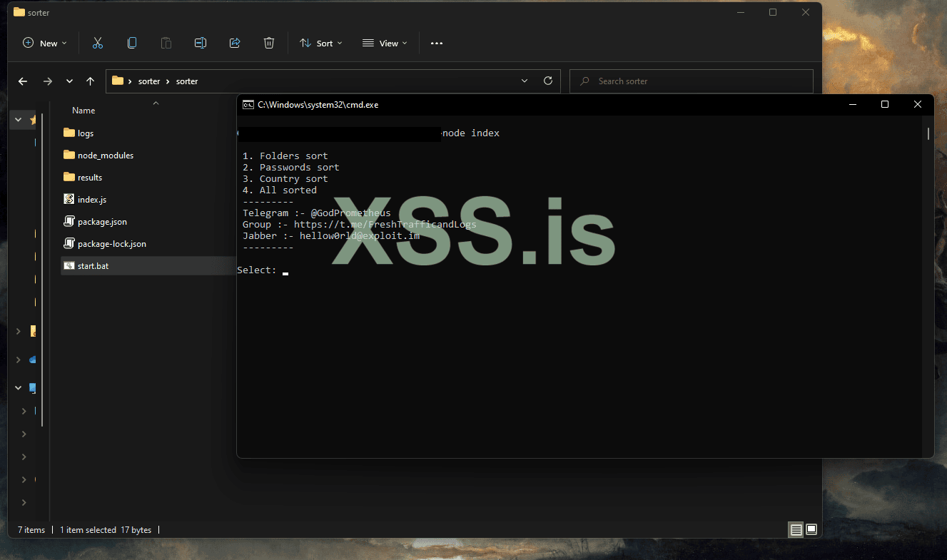Go back with the Back arrow
This screenshot has height=560, width=947.
coord(23,81)
